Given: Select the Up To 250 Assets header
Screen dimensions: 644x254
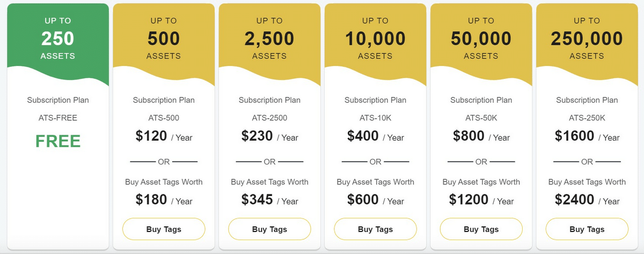Looking at the screenshot, I should 58,39.
